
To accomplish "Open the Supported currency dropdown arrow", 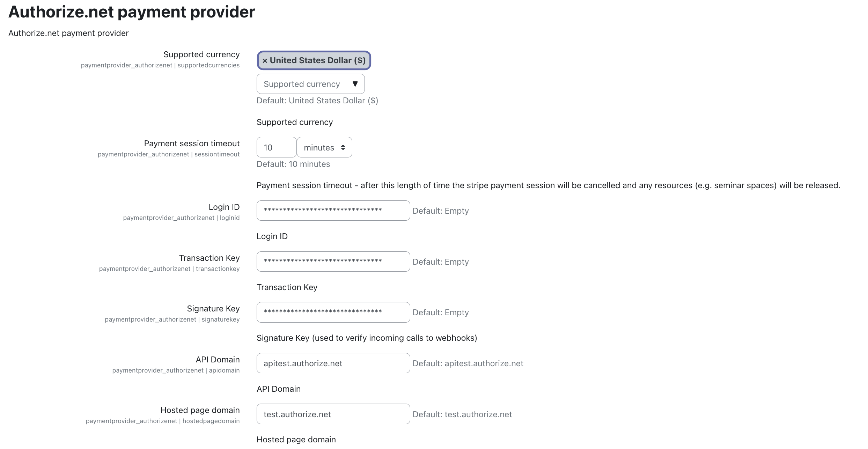I will click(x=355, y=84).
